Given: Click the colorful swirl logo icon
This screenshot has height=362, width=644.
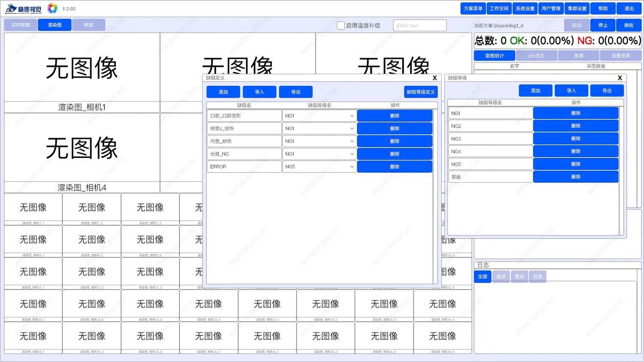Looking at the screenshot, I should coord(52,8).
